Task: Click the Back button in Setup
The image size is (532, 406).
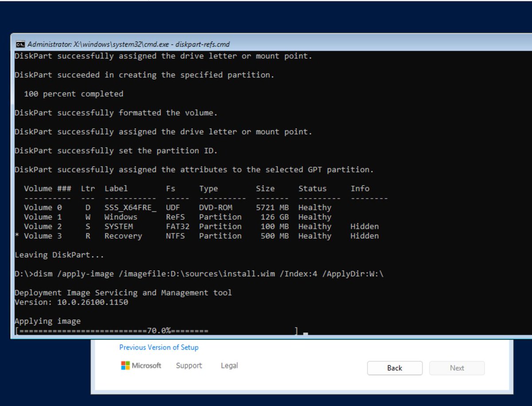Action: [x=395, y=368]
